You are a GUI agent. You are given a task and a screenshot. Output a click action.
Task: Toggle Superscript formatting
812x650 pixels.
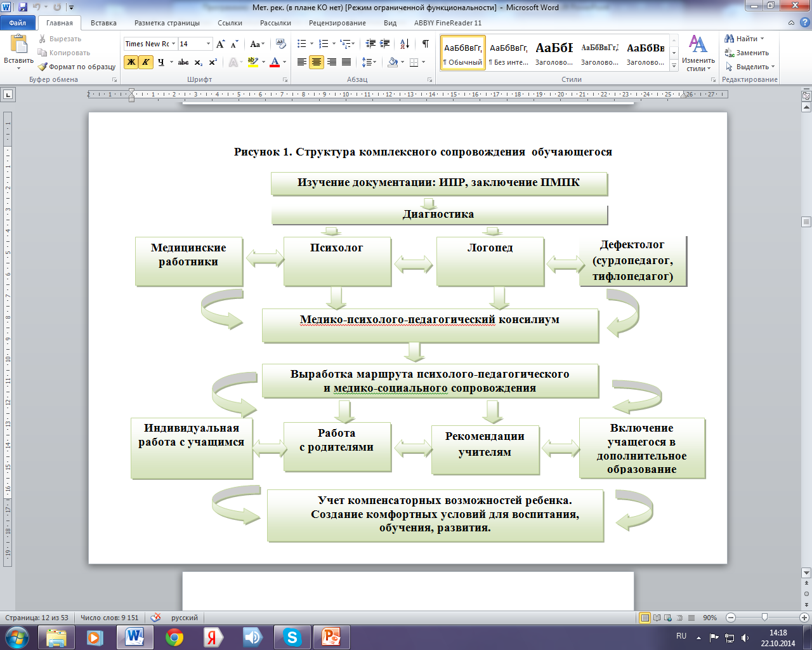click(213, 62)
